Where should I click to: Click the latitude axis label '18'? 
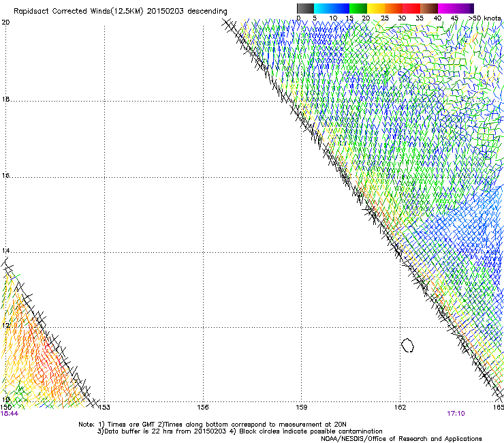pyautogui.click(x=5, y=100)
